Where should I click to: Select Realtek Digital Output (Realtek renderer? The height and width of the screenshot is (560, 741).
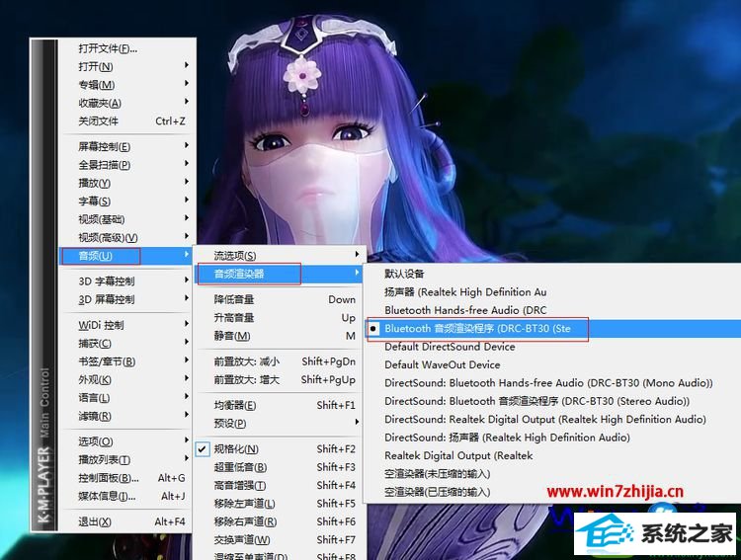point(553,455)
